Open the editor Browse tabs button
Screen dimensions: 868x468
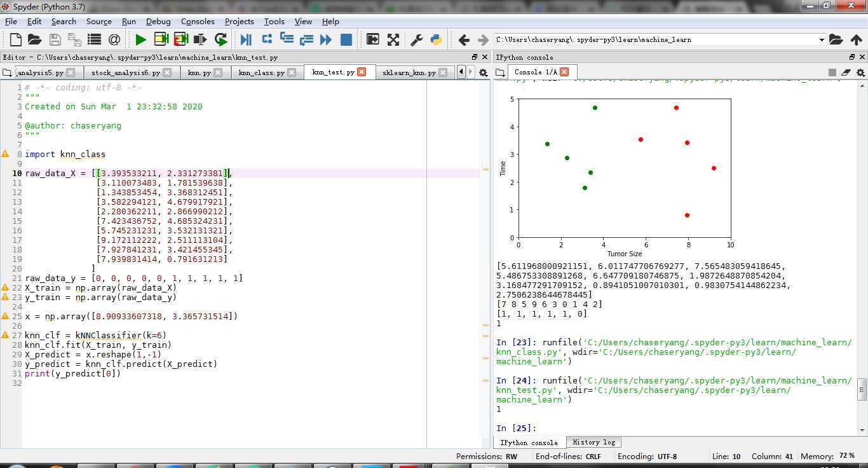click(7, 72)
